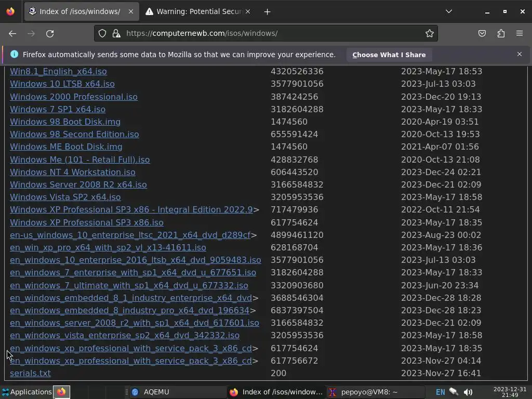The height and width of the screenshot is (399, 532).
Task: Download Windows Server 2008 R2 x64.iso
Action: pyautogui.click(x=78, y=184)
